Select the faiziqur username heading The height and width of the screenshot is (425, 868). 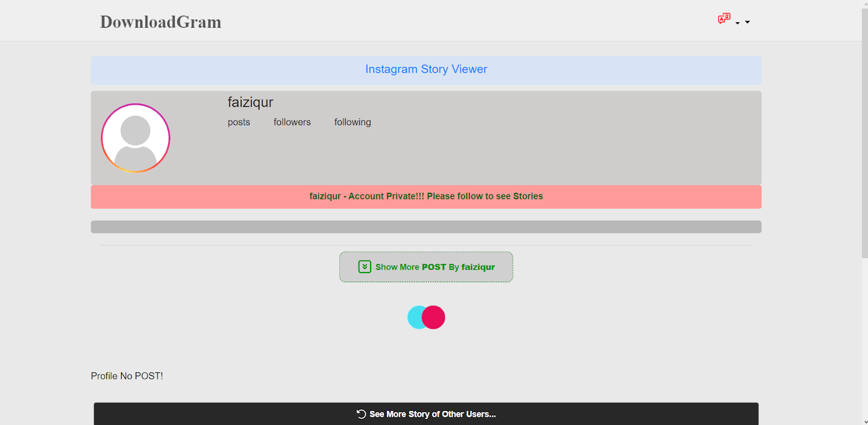[250, 103]
